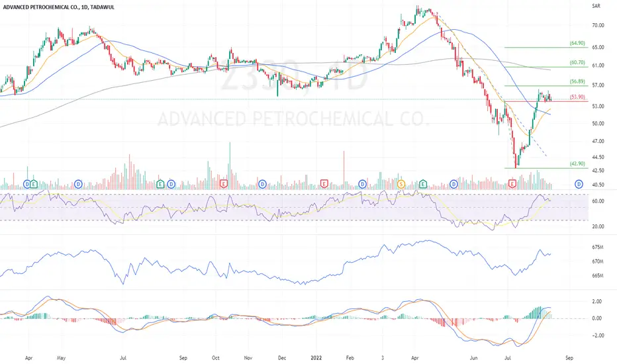Click the Oct label on time axis
This screenshot has height=364, width=617.
pos(216,358)
